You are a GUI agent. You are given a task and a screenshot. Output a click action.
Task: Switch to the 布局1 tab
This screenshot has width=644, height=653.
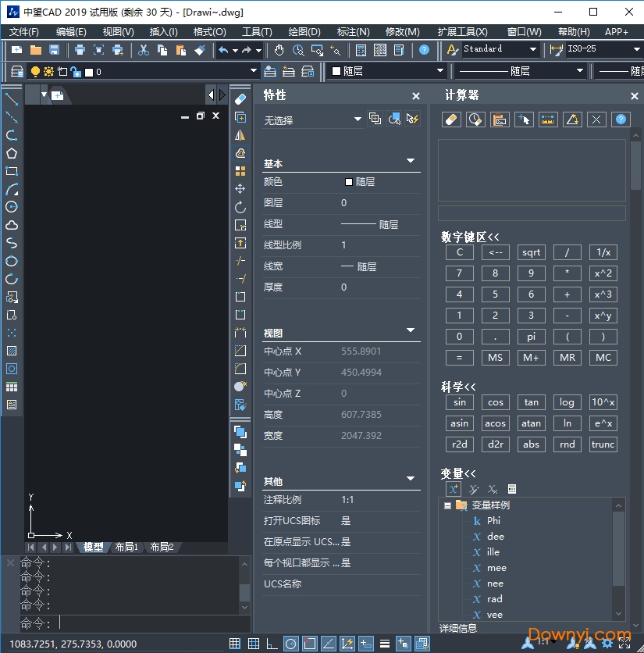(126, 547)
